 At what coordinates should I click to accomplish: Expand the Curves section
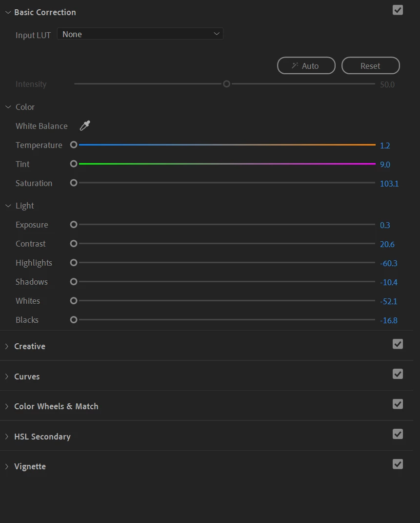[7, 376]
